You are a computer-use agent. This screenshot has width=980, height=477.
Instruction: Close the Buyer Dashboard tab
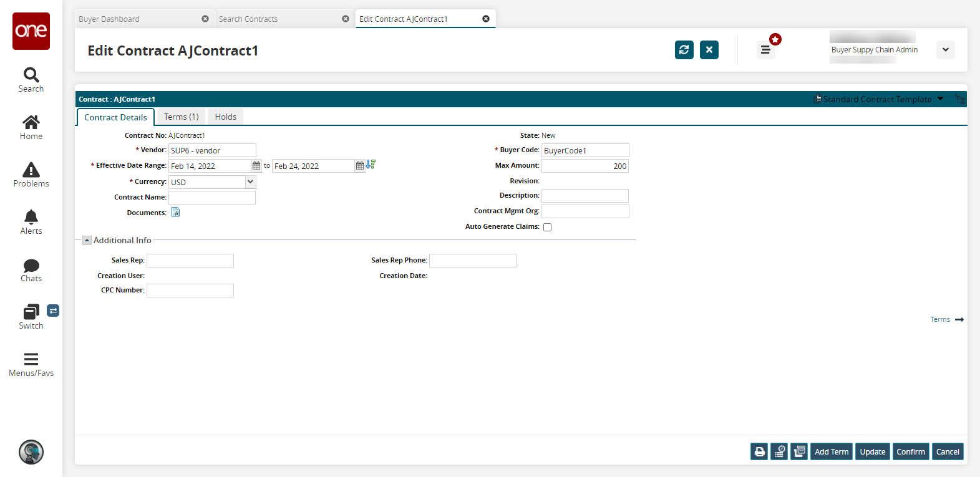tap(205, 19)
